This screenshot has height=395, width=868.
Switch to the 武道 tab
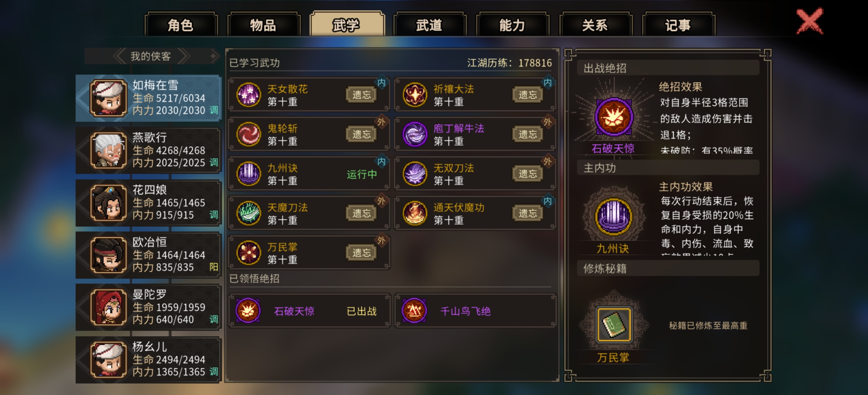(x=429, y=25)
